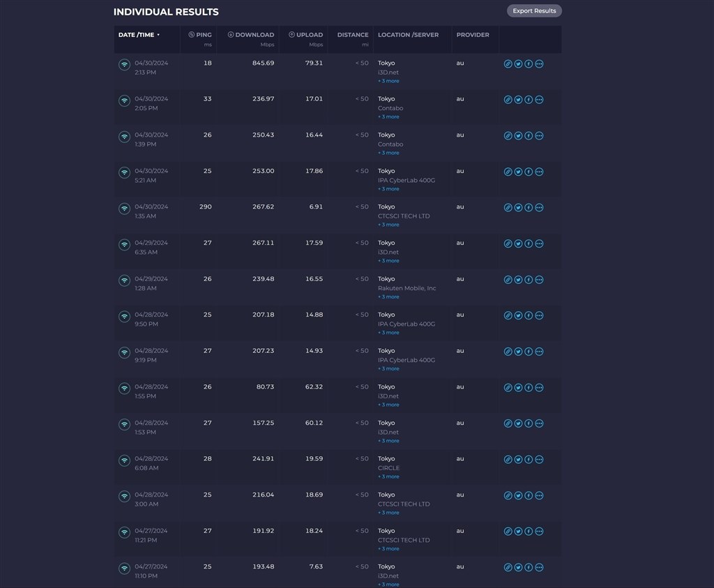The height and width of the screenshot is (588, 714).
Task: Share 236.97 Mbps result on Facebook
Action: (x=529, y=100)
